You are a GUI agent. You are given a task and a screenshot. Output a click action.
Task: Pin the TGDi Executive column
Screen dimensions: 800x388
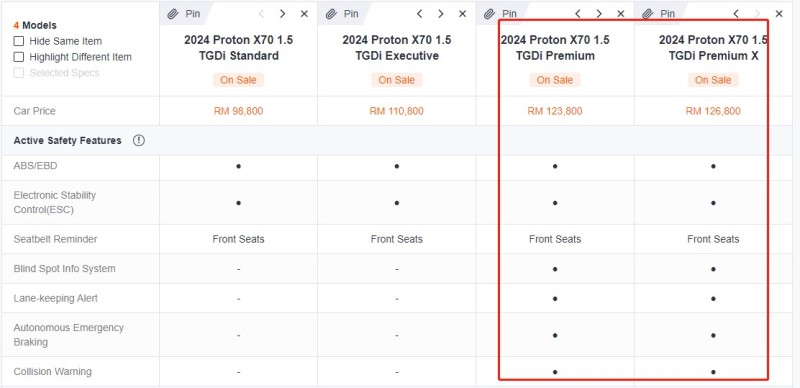[x=342, y=14]
